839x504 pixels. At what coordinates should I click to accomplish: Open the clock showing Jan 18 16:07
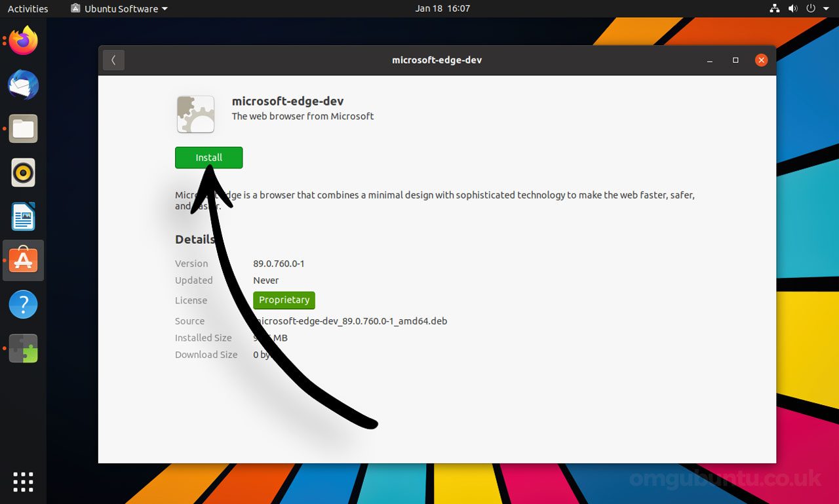[442, 9]
